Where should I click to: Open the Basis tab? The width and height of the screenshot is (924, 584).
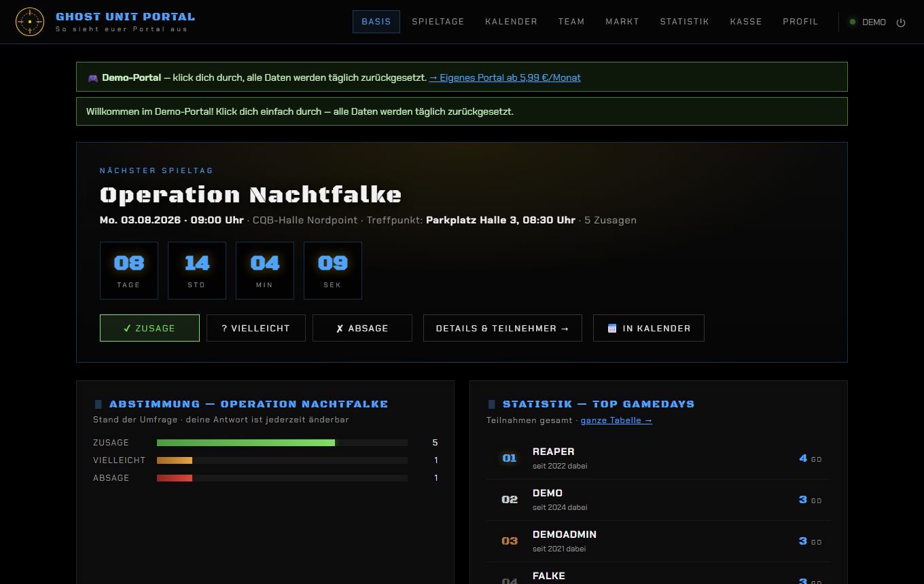pyautogui.click(x=376, y=22)
